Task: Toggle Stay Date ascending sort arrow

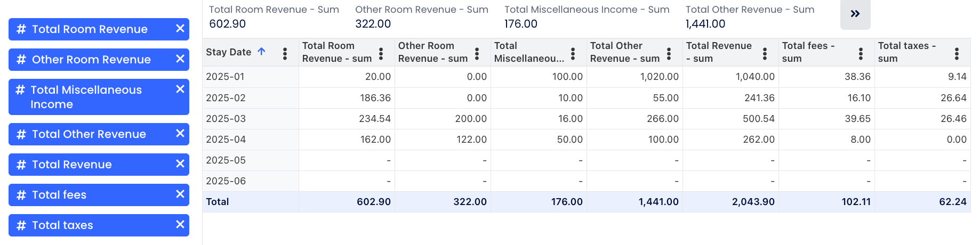Action: [262, 52]
